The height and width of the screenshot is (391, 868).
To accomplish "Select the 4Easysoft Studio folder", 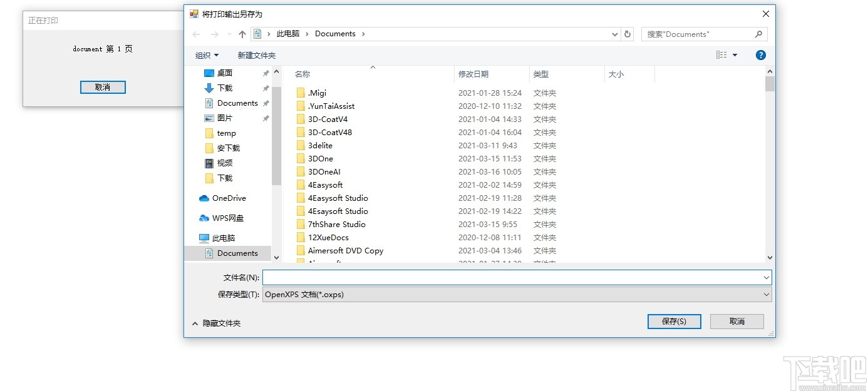I will click(x=338, y=198).
